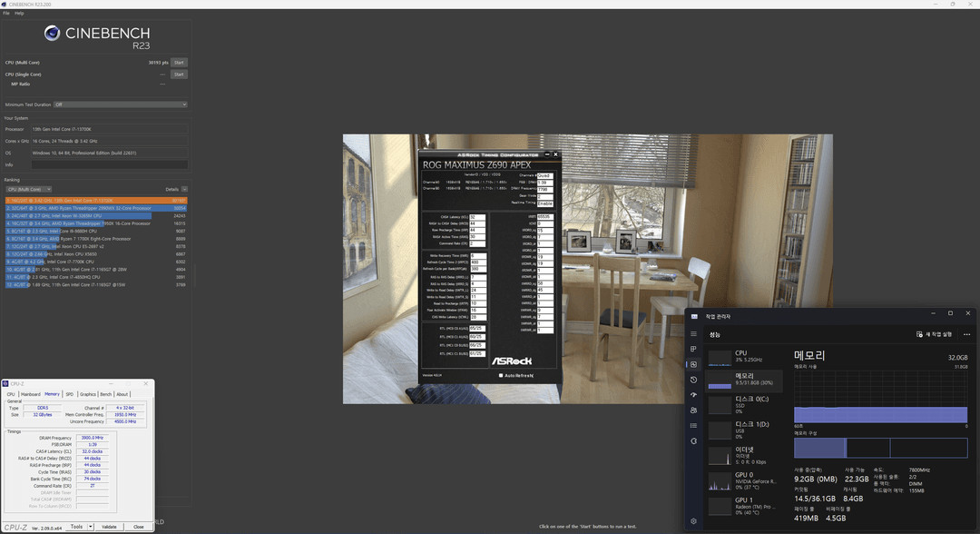Image resolution: width=980 pixels, height=534 pixels.
Task: Click Refresh Cycle Time 2 (tRFC2) field
Action: [478, 262]
